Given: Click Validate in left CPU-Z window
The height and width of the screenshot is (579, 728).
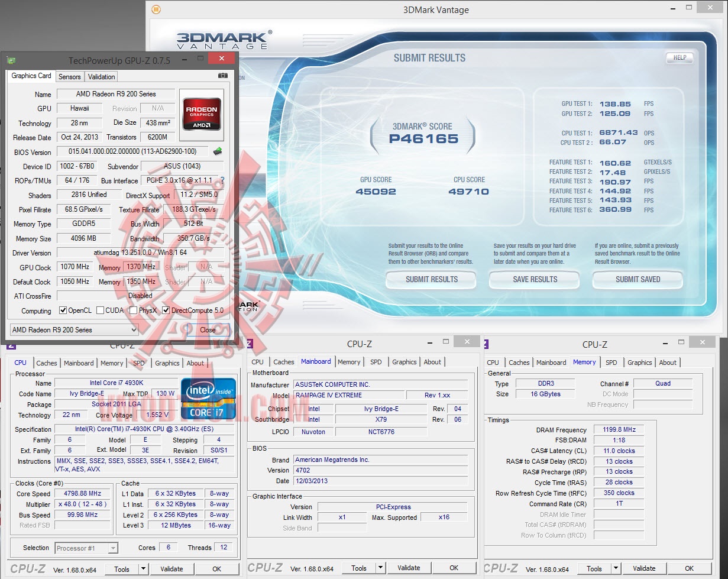Looking at the screenshot, I should pos(172,569).
